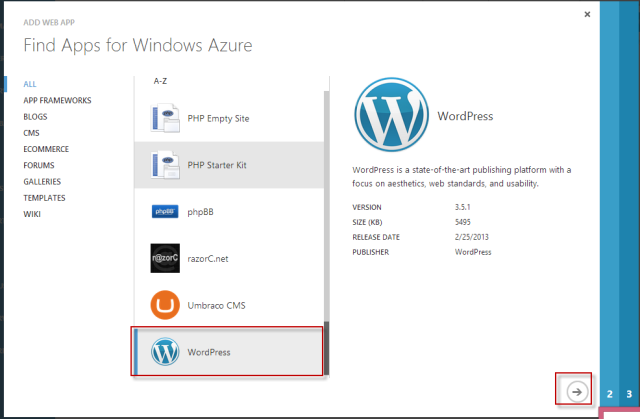Image resolution: width=640 pixels, height=419 pixels.
Task: Click the app list scrollbar thumb
Action: pyautogui.click(x=326, y=349)
